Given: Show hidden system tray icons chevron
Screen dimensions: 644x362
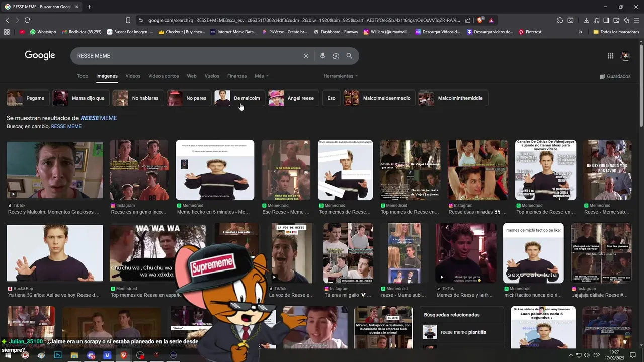Looking at the screenshot, I should pos(571,355).
